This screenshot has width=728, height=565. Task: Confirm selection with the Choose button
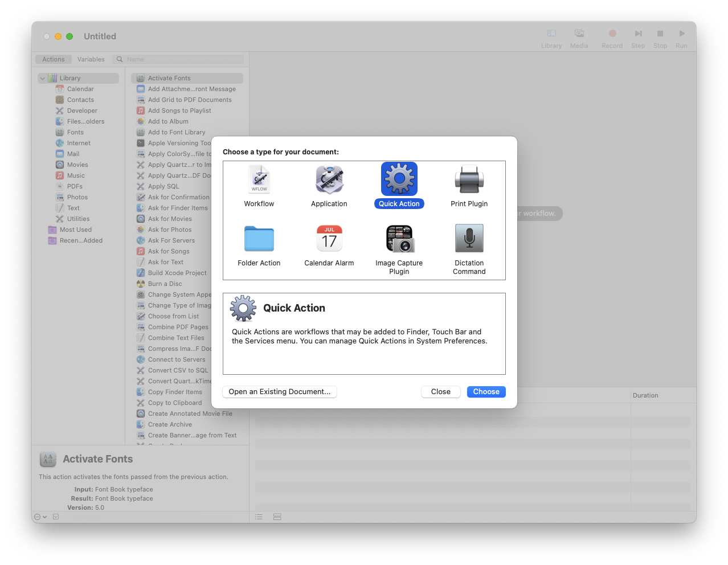[x=486, y=391]
